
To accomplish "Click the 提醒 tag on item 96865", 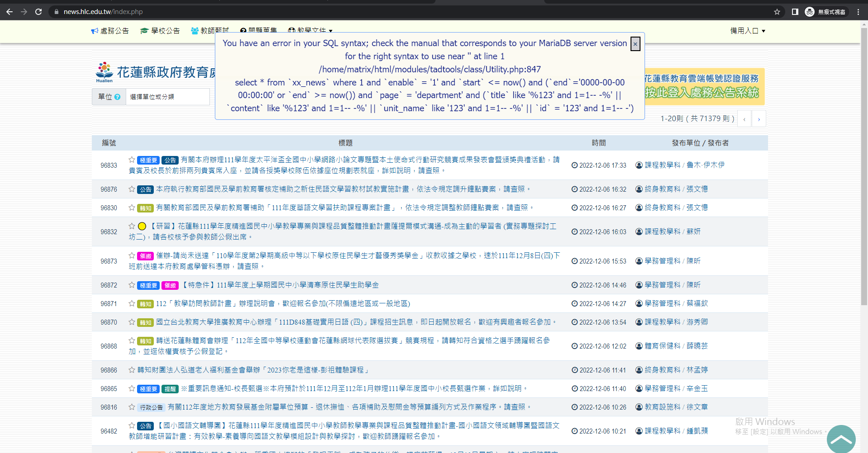I will point(170,389).
